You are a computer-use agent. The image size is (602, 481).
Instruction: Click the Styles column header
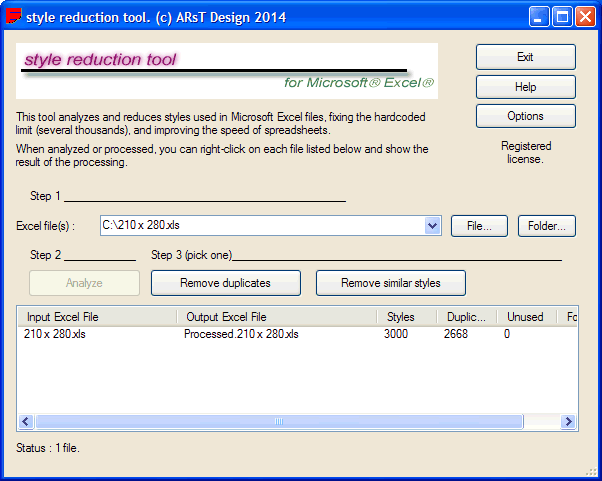pos(407,317)
